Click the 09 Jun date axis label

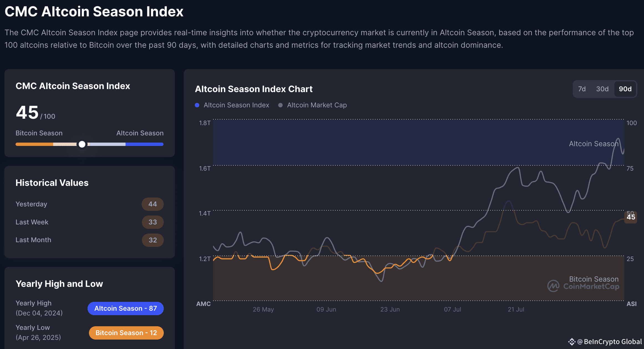tap(326, 309)
